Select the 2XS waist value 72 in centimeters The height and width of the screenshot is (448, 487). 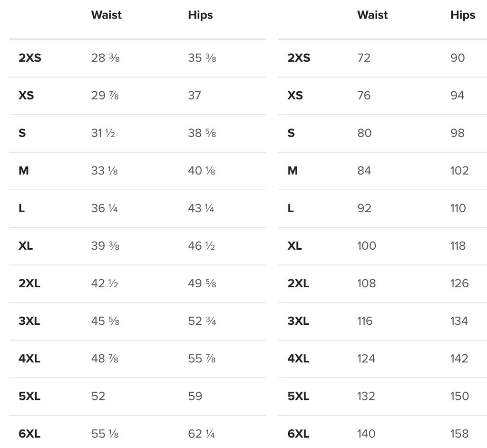pyautogui.click(x=364, y=58)
